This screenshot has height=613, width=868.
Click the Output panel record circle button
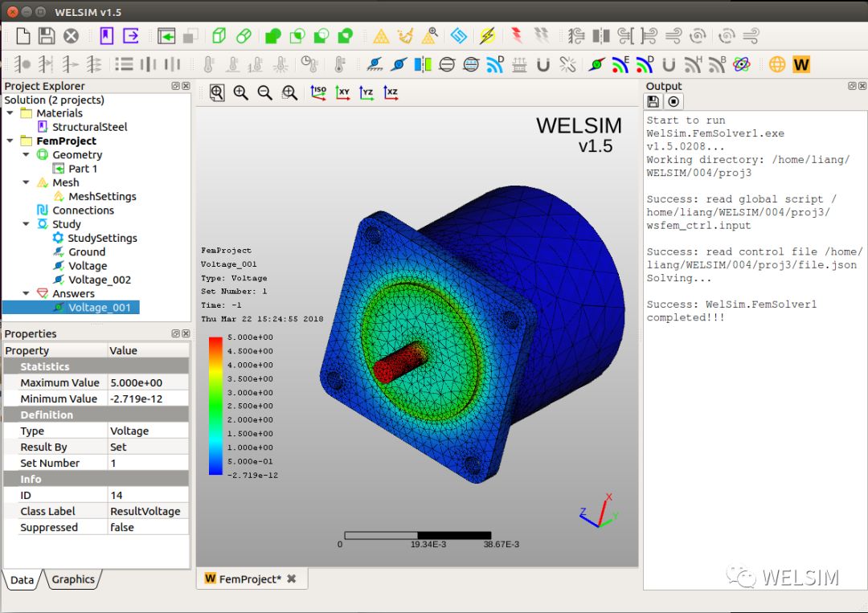[x=674, y=102]
